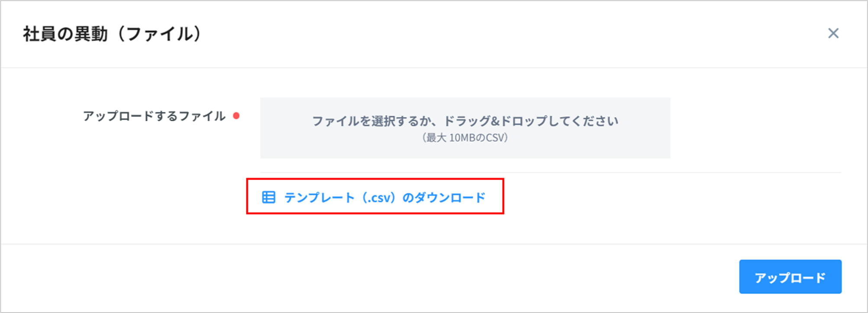Image resolution: width=868 pixels, height=313 pixels.
Task: Click the （.csv） part of the template link
Action: 379,197
